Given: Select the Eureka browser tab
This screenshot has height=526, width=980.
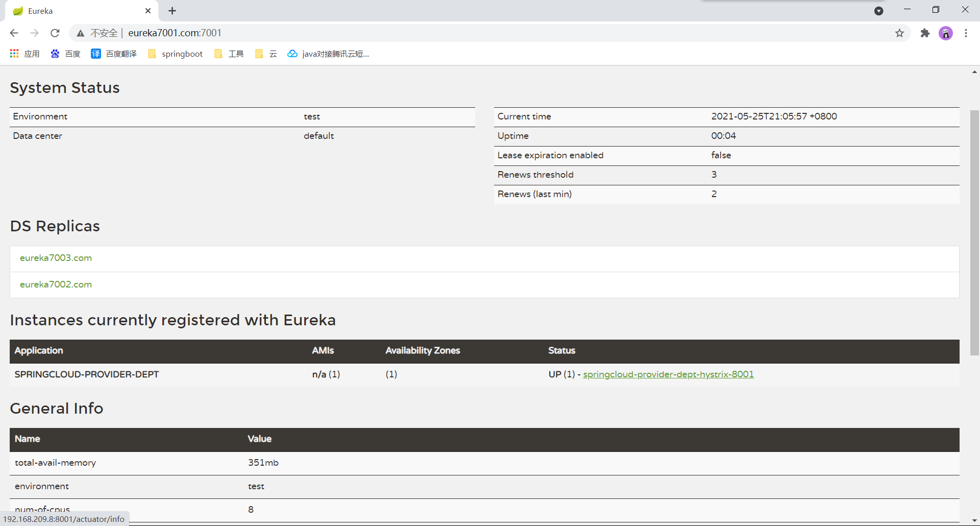Looking at the screenshot, I should tap(77, 11).
